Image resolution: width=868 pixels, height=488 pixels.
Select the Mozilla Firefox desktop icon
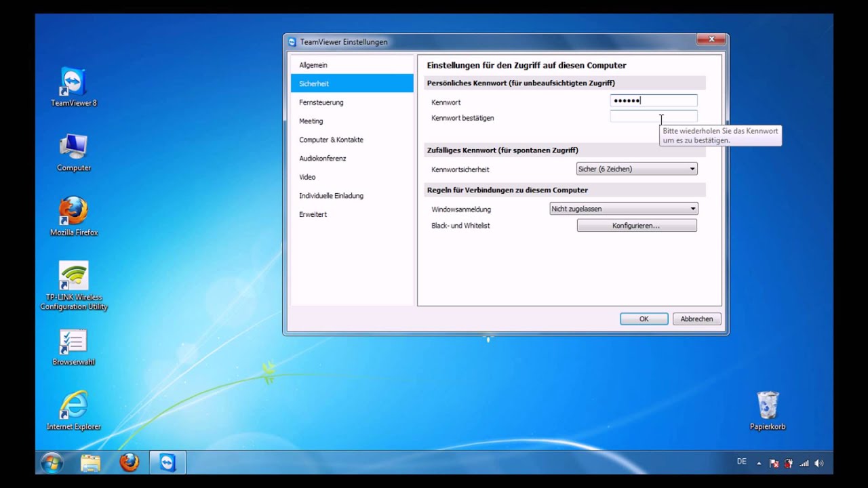click(x=73, y=216)
